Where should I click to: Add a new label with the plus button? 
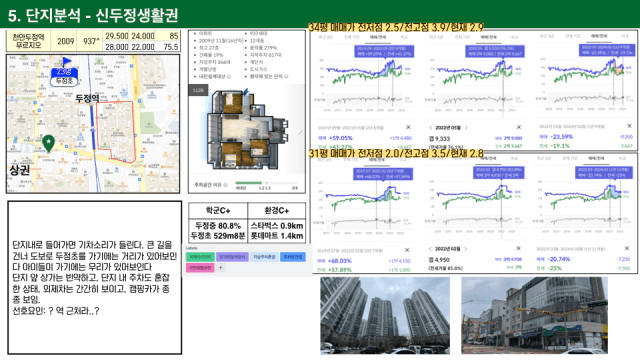pyautogui.click(x=221, y=268)
